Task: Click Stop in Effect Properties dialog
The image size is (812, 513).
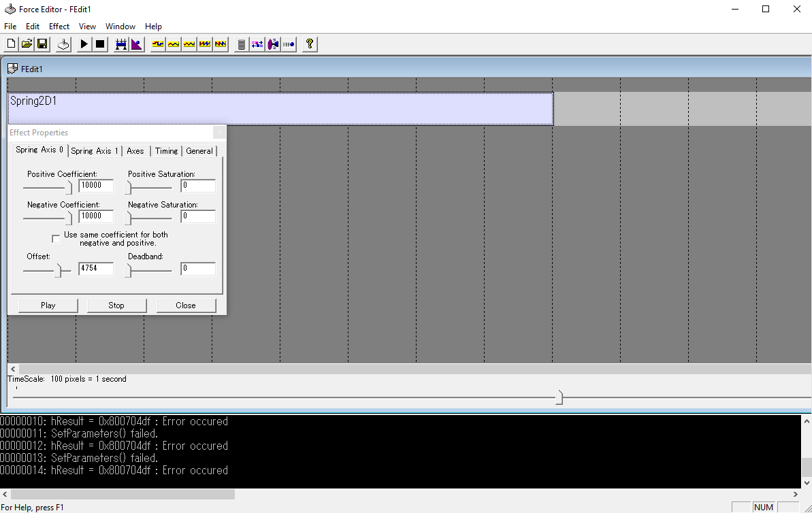Action: 116,305
